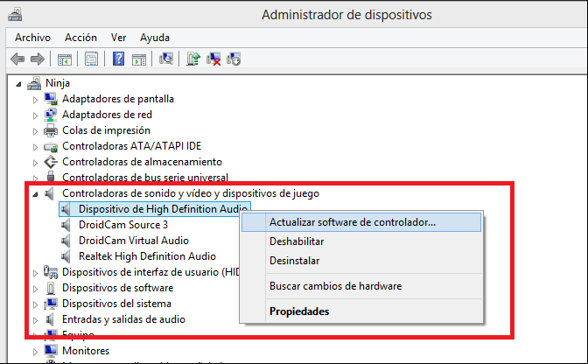
Task: Expand Adaptadores de red node
Action: coord(35,115)
